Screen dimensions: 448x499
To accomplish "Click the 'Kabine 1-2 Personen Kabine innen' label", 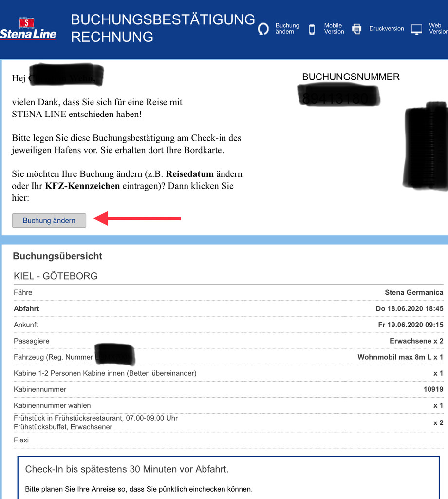I will pyautogui.click(x=105, y=373).
